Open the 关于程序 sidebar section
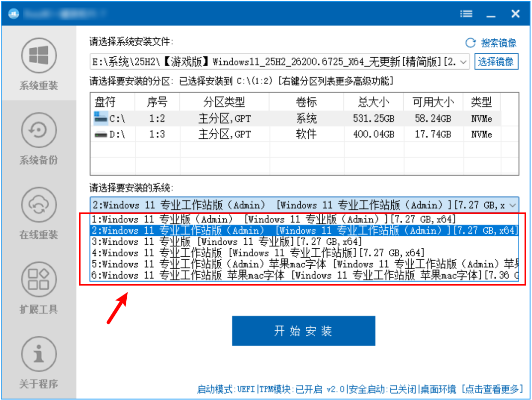Screen dimensions: 532x400 pos(39,363)
